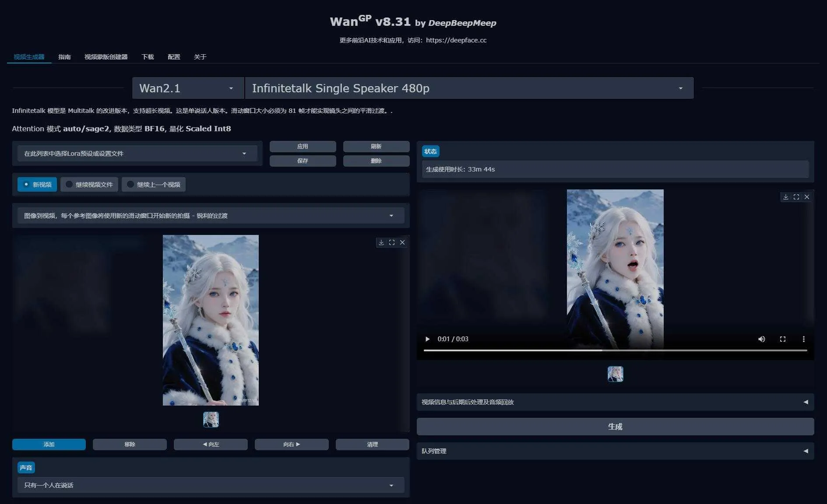
Task: Click the 删除 preset button
Action: coord(377,161)
